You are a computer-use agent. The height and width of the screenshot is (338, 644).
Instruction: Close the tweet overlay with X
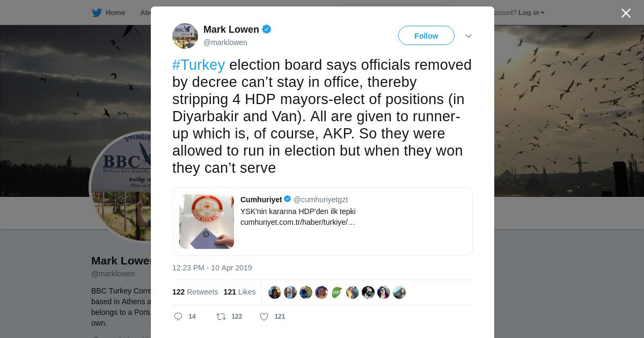(x=626, y=13)
